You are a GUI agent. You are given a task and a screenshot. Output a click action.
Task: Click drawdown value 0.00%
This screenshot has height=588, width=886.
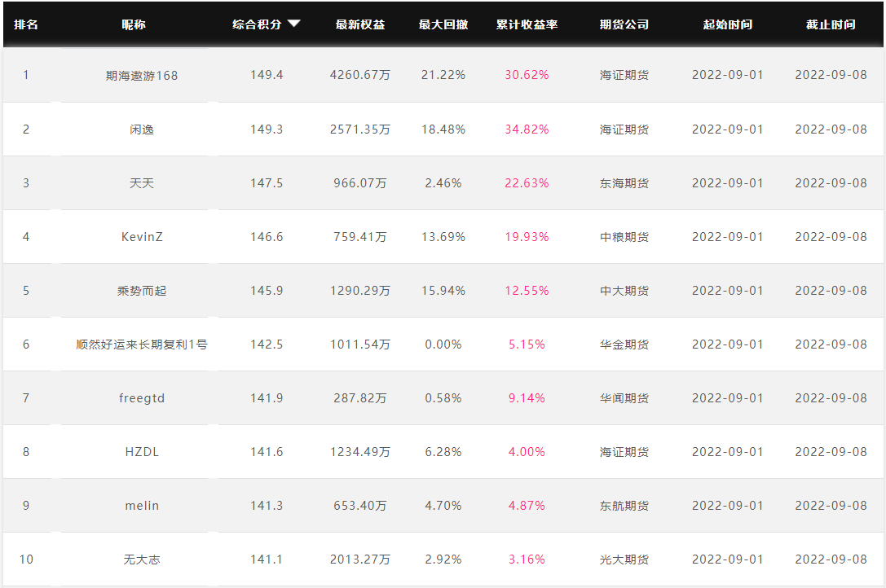coord(443,344)
